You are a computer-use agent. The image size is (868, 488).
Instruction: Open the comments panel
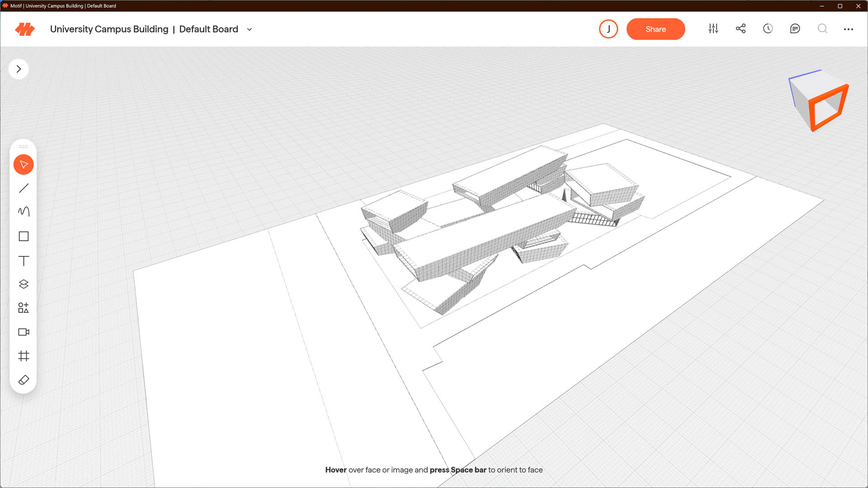pyautogui.click(x=795, y=29)
